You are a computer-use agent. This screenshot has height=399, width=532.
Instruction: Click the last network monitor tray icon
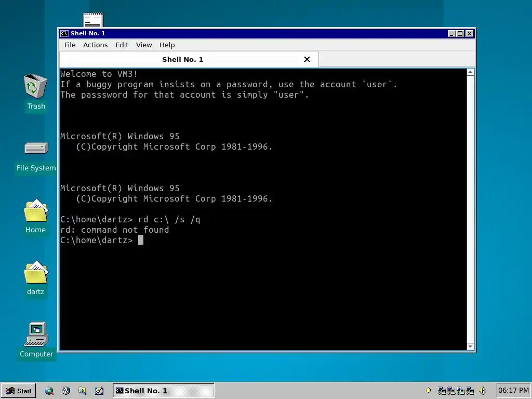[x=470, y=391]
